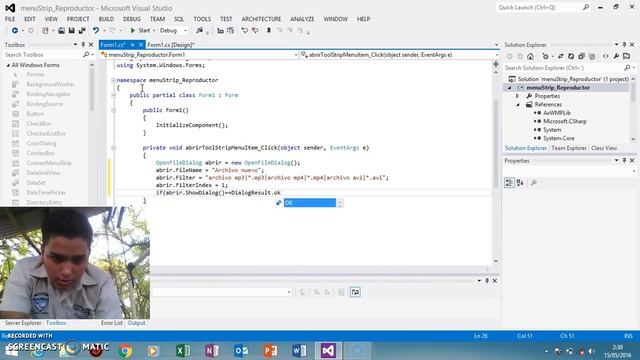Open Google Chrome from the taskbar
The image size is (640, 360).
coord(126,351)
